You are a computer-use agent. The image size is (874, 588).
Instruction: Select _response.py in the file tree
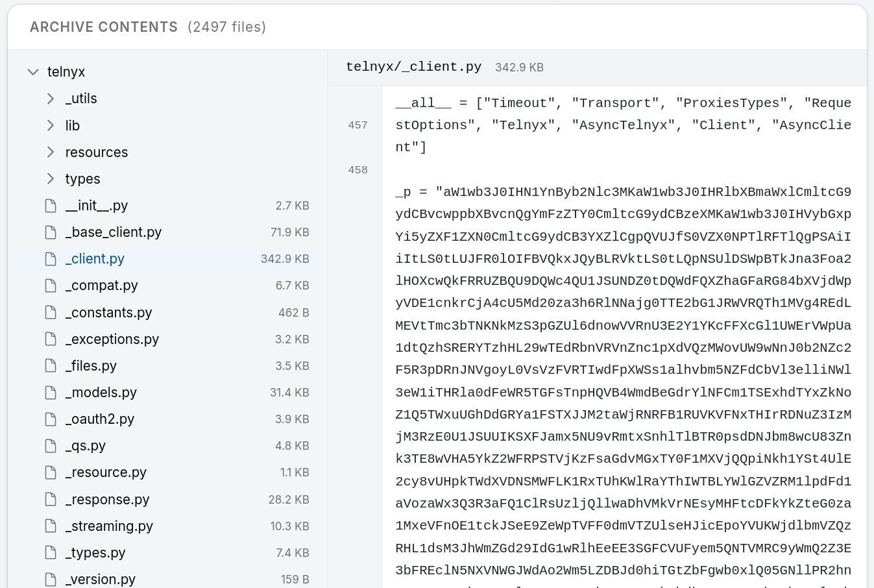(x=107, y=500)
